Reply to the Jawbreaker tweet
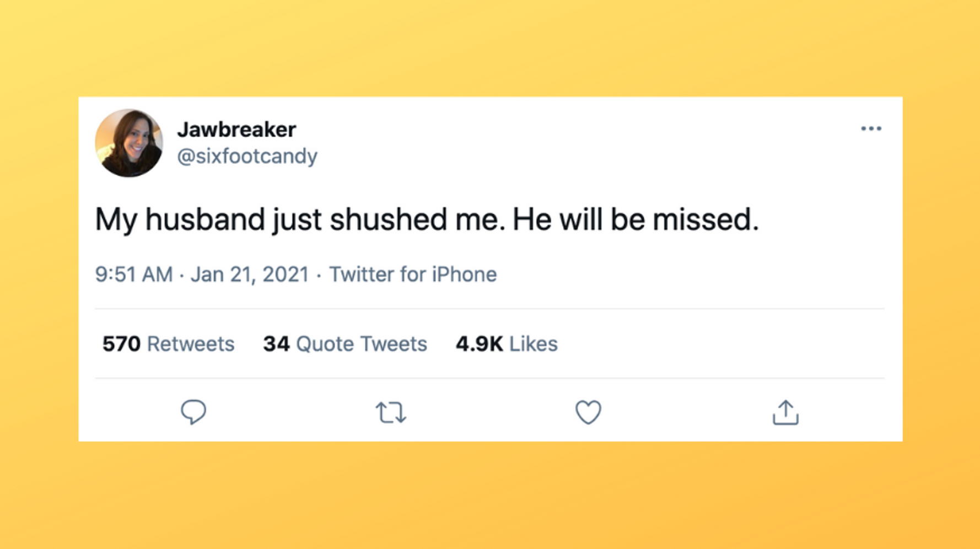 coord(193,412)
